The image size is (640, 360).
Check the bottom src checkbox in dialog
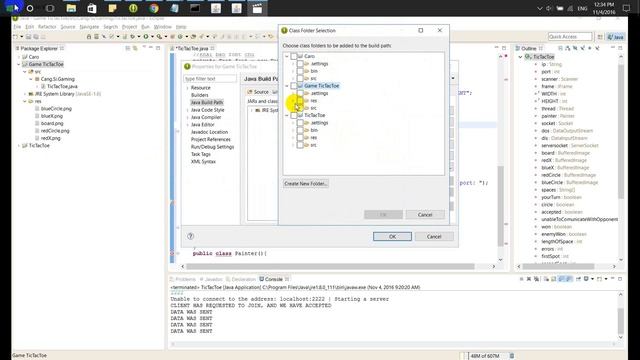300,145
